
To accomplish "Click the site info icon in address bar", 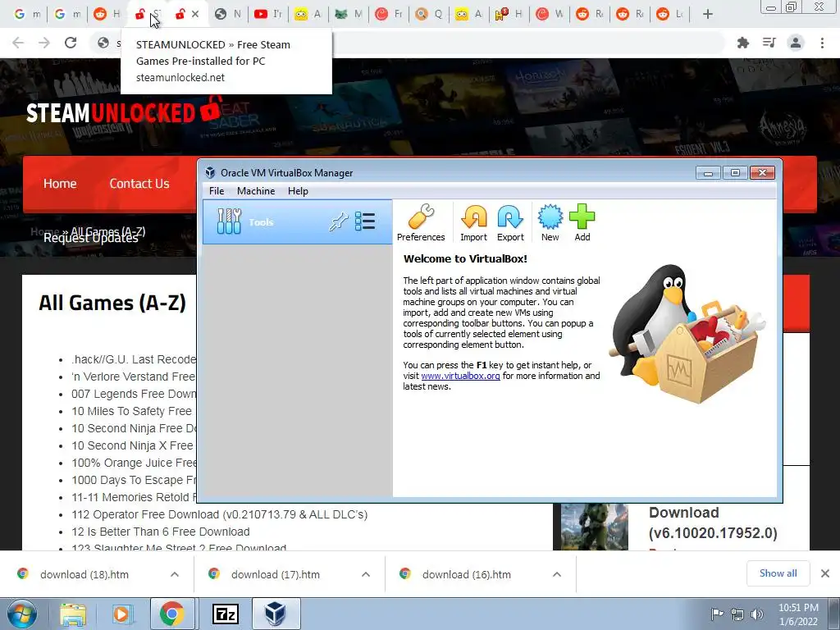I will tap(103, 43).
